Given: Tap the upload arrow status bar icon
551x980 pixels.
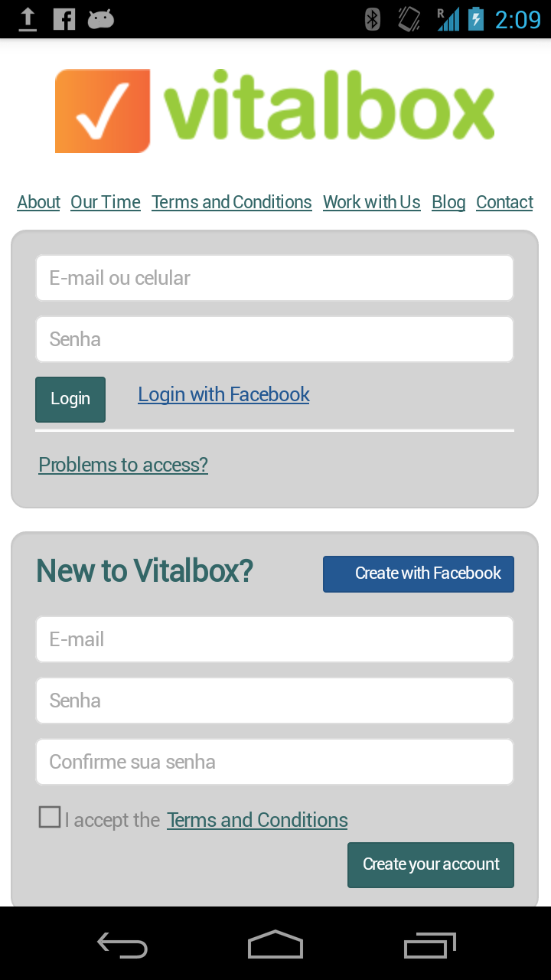Looking at the screenshot, I should click(28, 19).
